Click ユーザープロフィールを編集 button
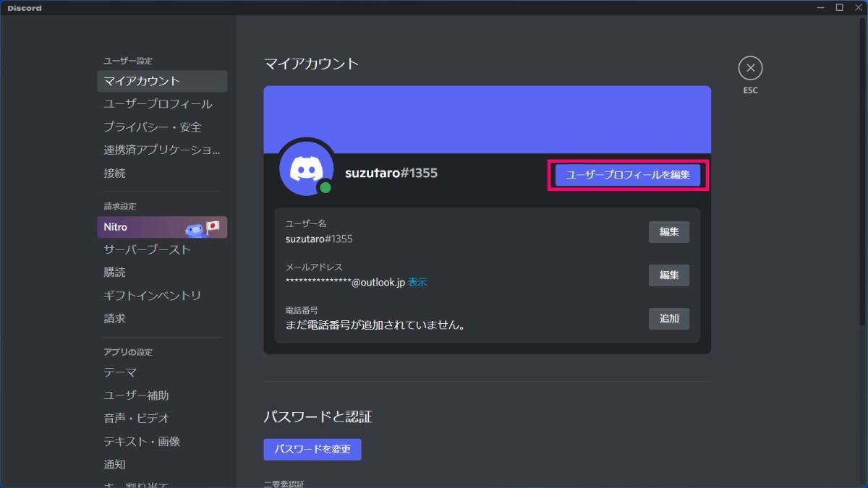The image size is (868, 488). pos(626,174)
